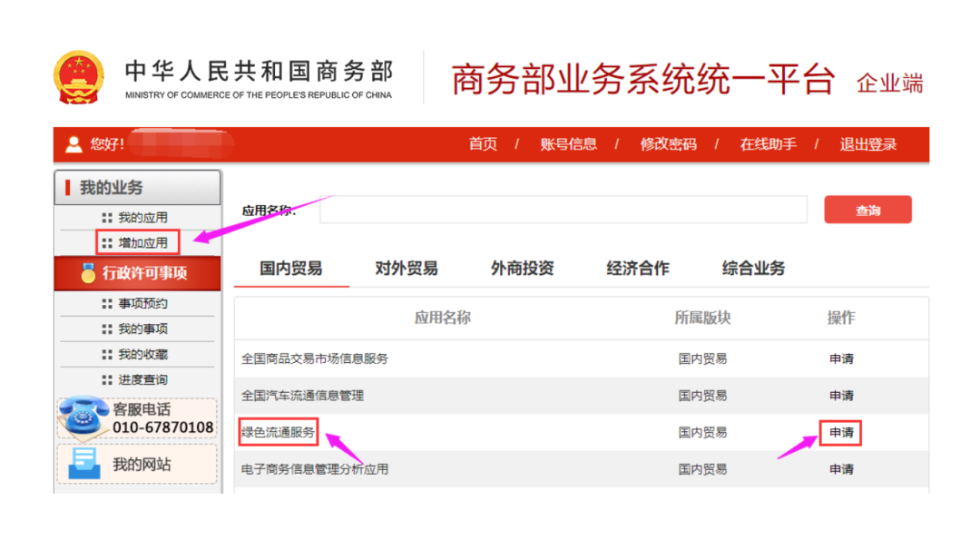Click the 企业端 label in header
Screen dimensions: 980x540
click(x=890, y=83)
